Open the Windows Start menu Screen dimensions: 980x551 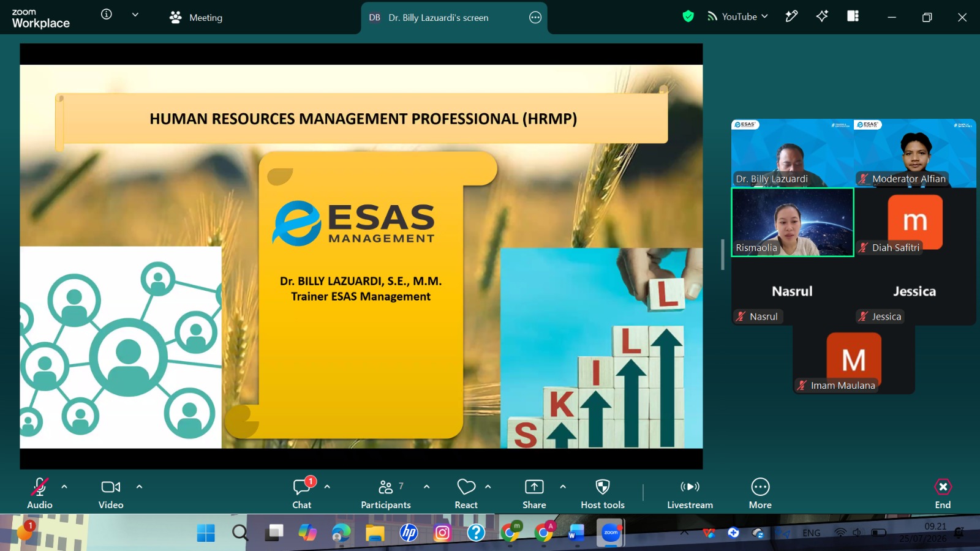pyautogui.click(x=206, y=533)
